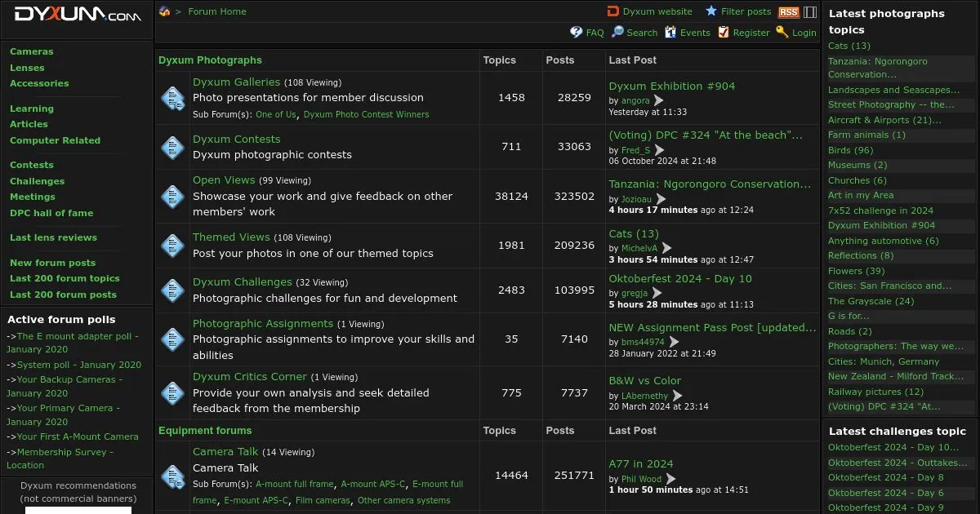980x514 pixels.
Task: Open the Last lens reviews menu item
Action: pyautogui.click(x=53, y=237)
